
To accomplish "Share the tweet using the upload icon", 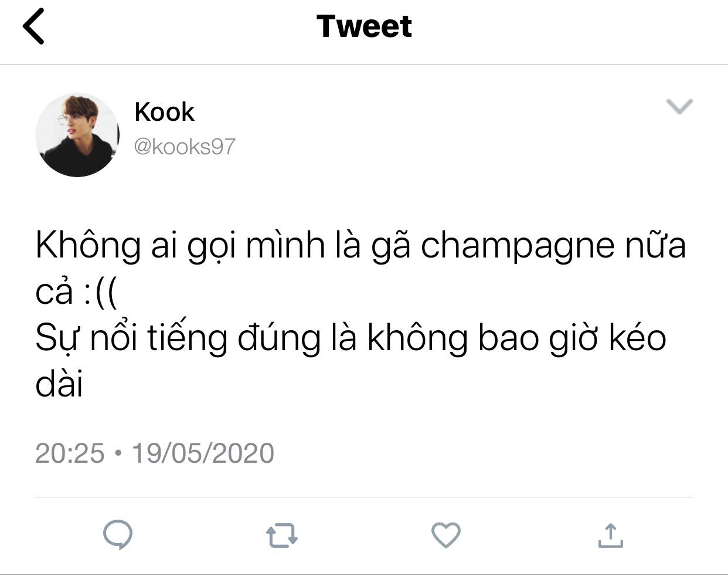I will [x=610, y=535].
